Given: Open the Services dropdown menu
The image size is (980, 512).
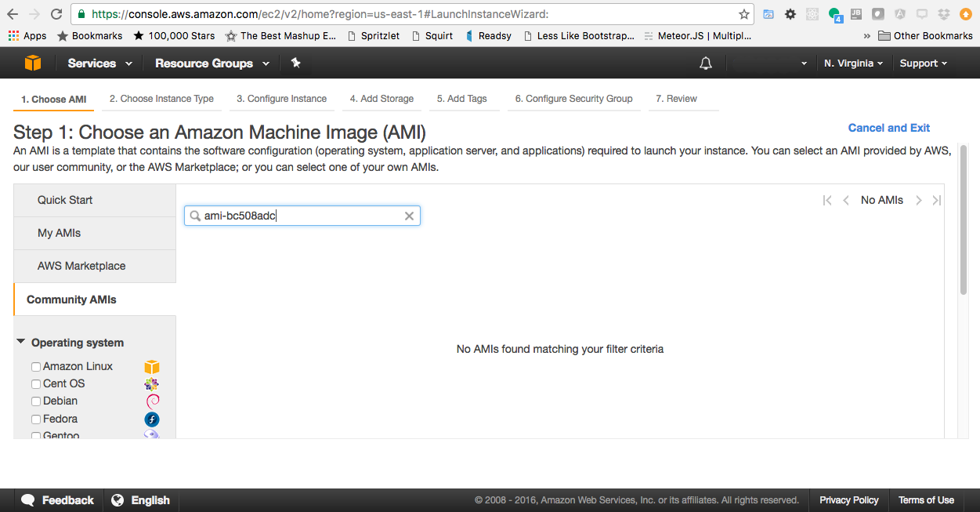Looking at the screenshot, I should (99, 64).
